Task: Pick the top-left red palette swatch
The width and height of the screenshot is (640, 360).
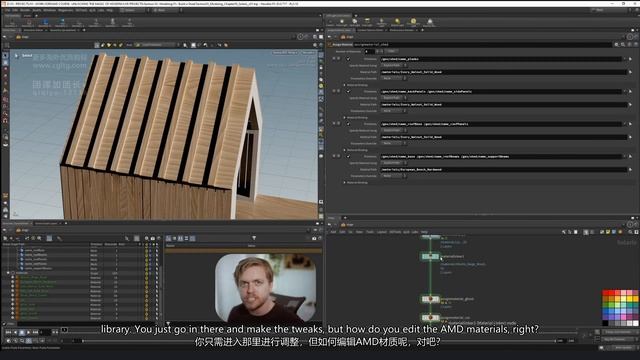Action: pyautogui.click(x=605, y=293)
